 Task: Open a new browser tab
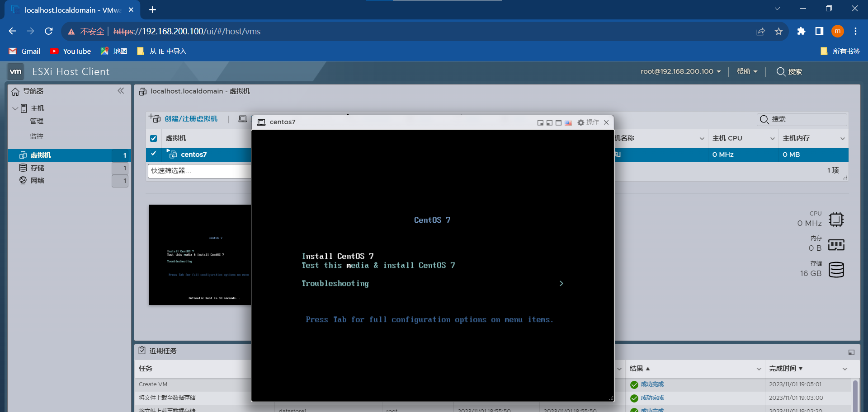pyautogui.click(x=153, y=9)
